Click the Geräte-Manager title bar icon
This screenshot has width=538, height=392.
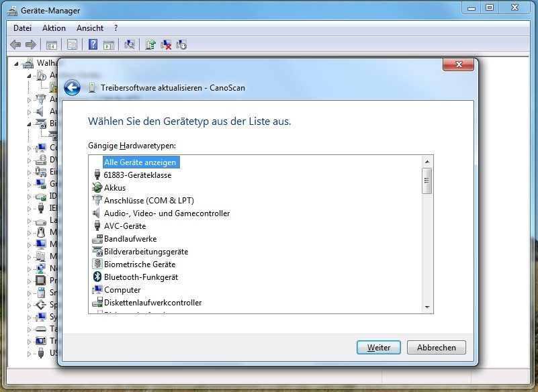[x=12, y=11]
